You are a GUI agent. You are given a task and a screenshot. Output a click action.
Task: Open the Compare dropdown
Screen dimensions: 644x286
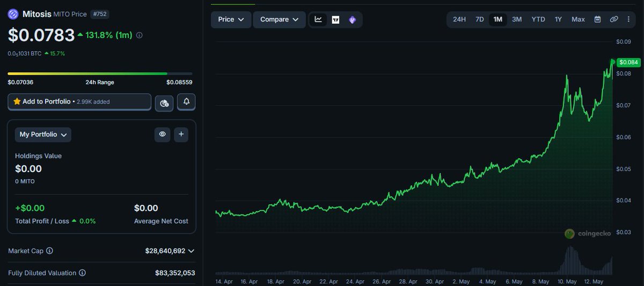coord(279,19)
